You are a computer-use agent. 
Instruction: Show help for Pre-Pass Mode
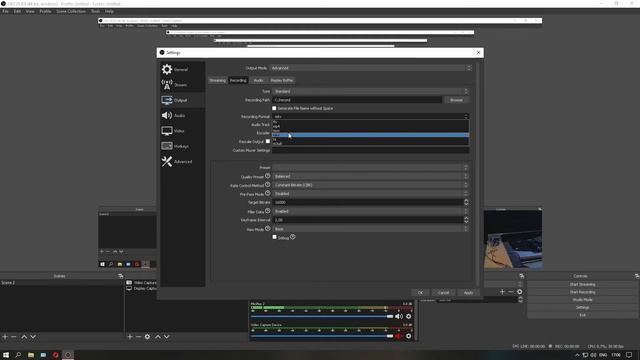click(x=268, y=193)
